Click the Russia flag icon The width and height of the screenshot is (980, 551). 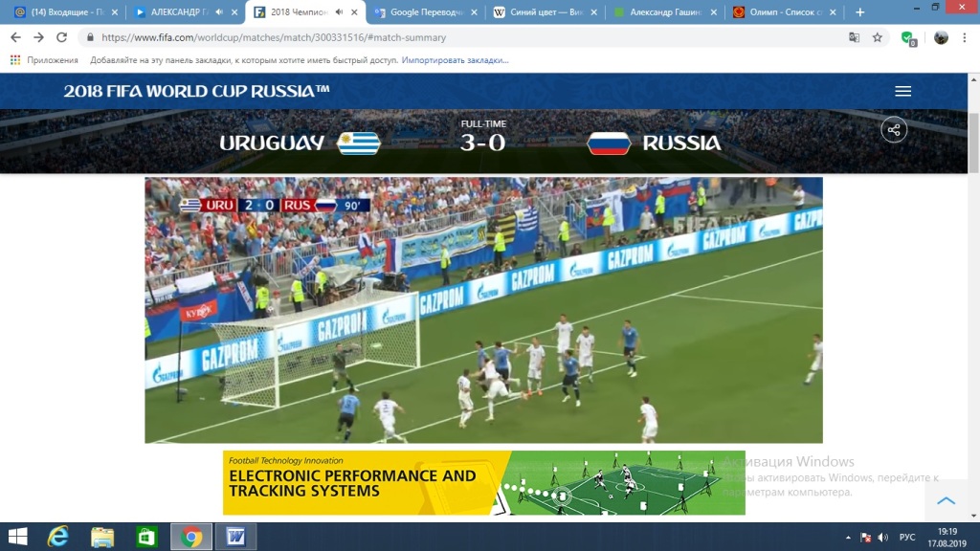609,143
